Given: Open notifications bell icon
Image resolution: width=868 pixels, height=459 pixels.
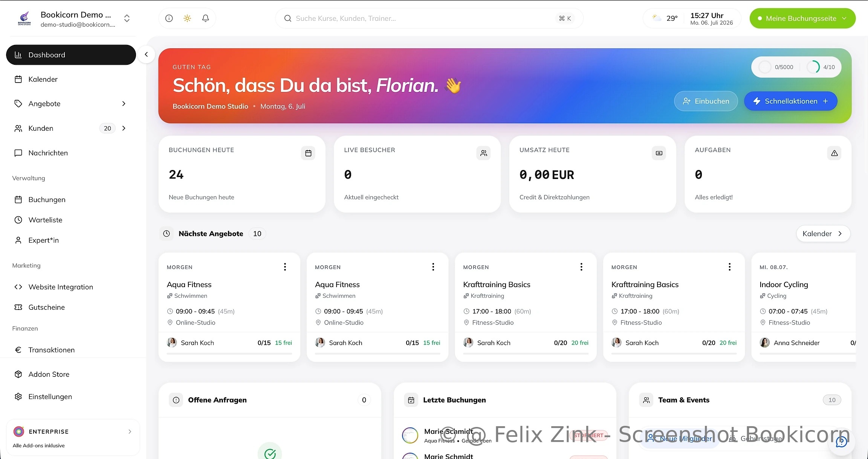Looking at the screenshot, I should pyautogui.click(x=205, y=18).
